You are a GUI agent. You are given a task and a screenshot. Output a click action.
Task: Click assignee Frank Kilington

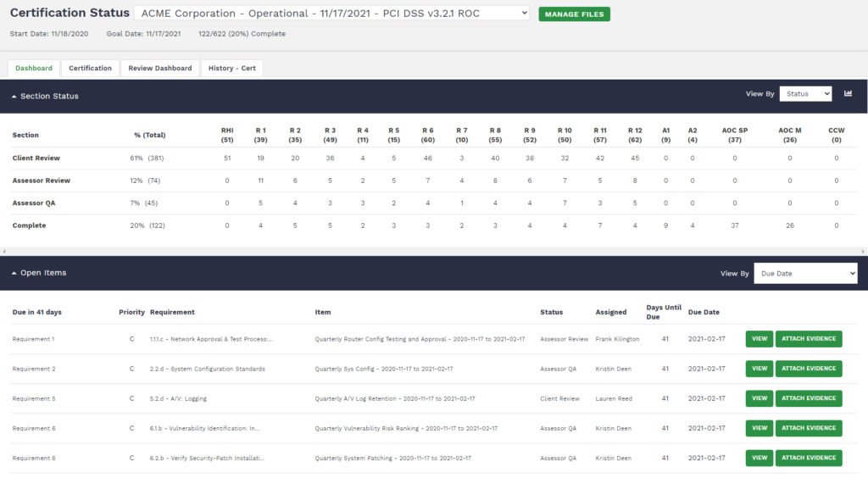coord(617,339)
